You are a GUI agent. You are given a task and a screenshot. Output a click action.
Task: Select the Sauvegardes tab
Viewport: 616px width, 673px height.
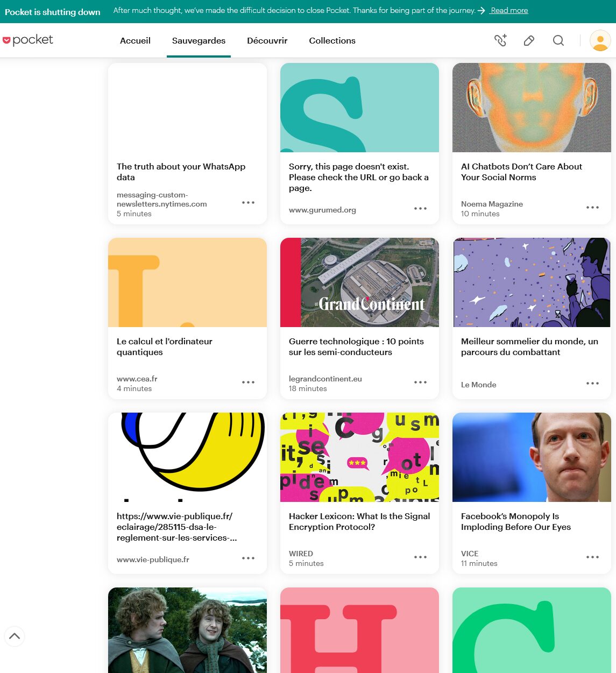pos(199,40)
